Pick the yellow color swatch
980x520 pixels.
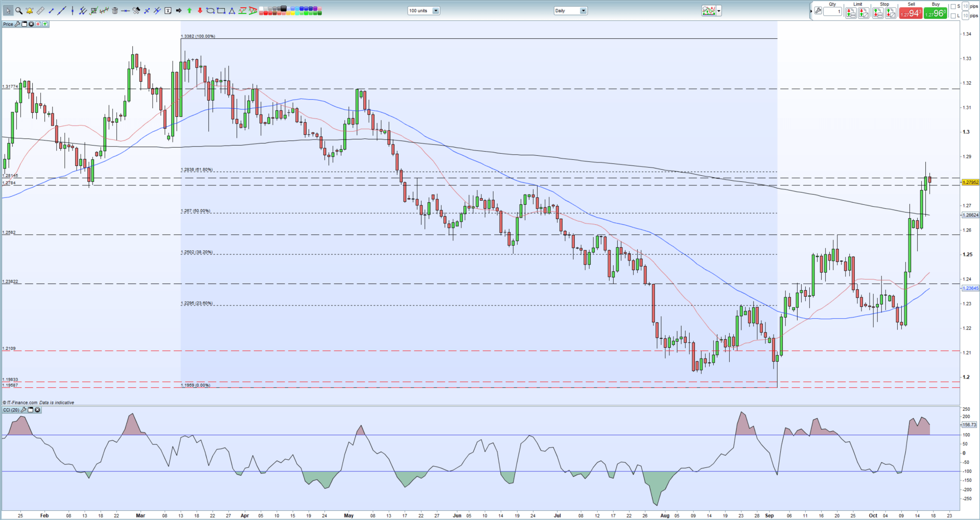click(292, 13)
